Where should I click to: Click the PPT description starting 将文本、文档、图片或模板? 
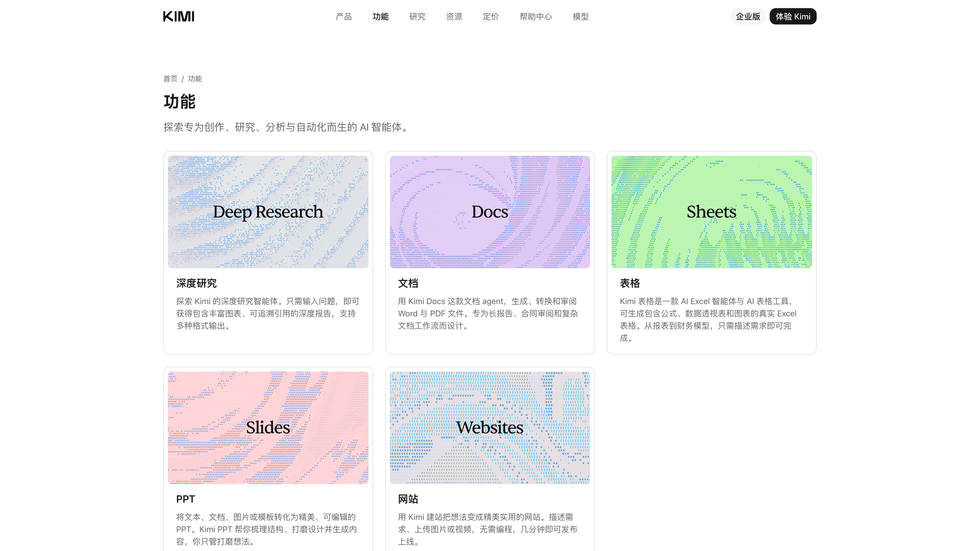pos(266,529)
